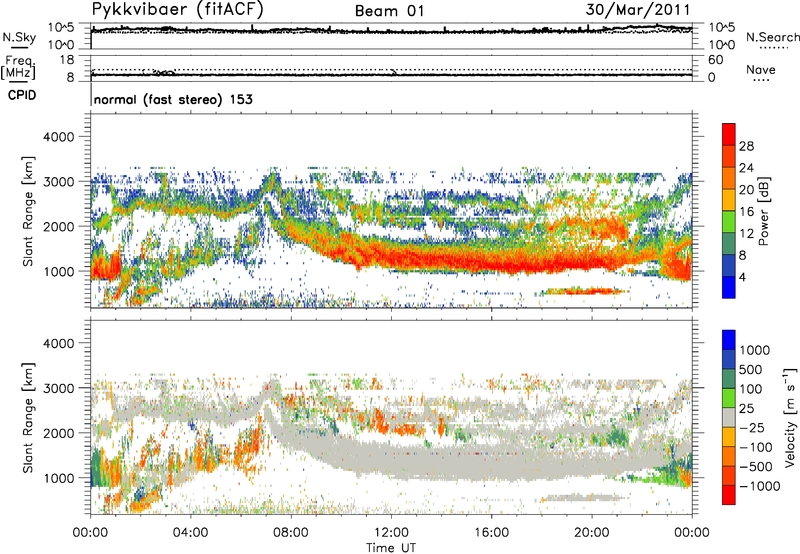The image size is (800, 554).
Task: Click the 2000 tick of the velocity panel
Action: 58,433
